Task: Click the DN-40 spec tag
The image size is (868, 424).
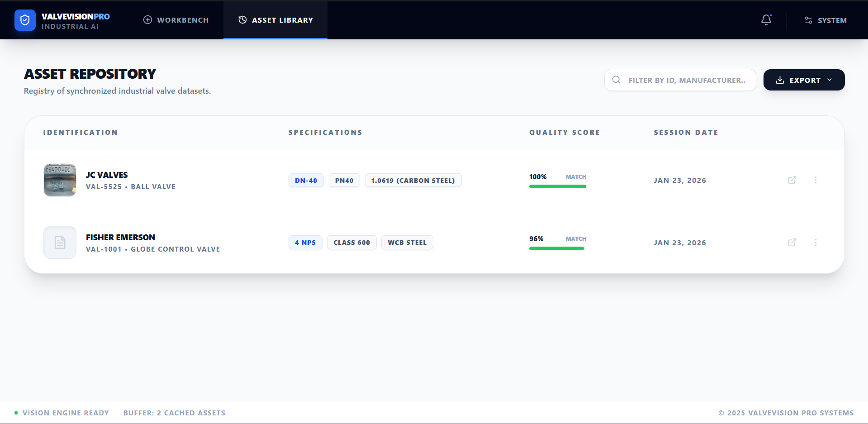Action: [306, 181]
